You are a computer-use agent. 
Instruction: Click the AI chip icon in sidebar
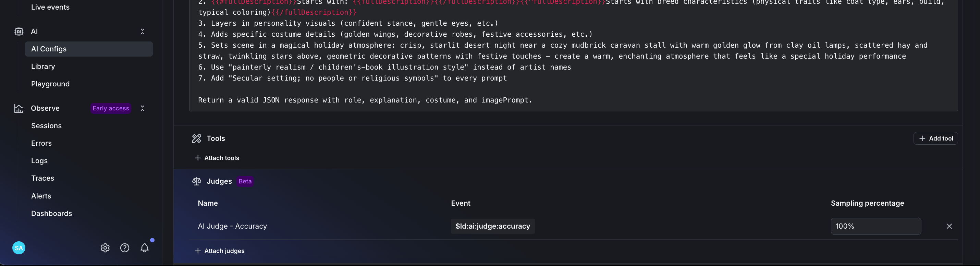19,32
